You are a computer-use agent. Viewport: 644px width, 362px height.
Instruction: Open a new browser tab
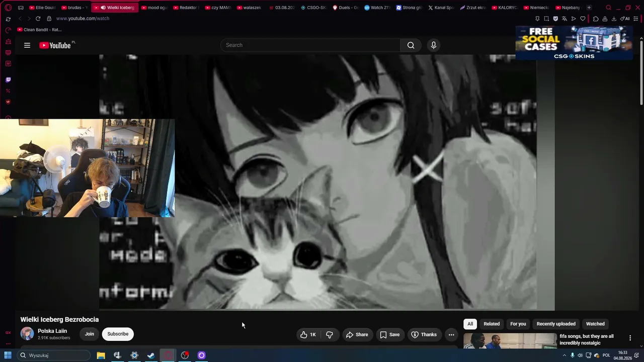589,8
